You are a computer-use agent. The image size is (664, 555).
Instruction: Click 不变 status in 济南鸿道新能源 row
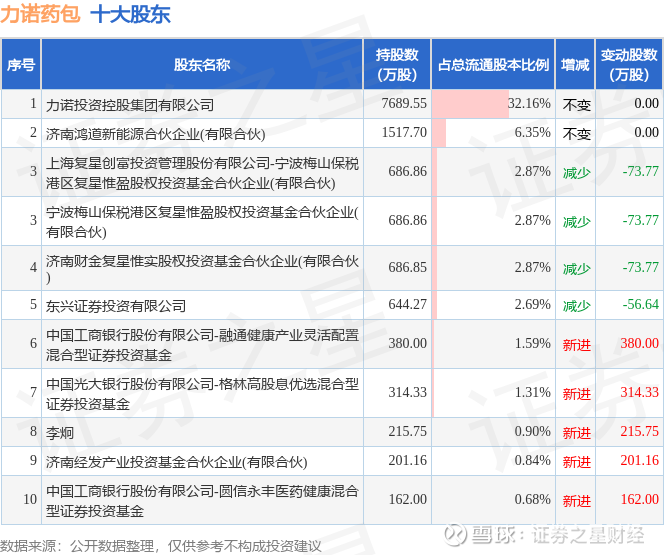click(576, 134)
